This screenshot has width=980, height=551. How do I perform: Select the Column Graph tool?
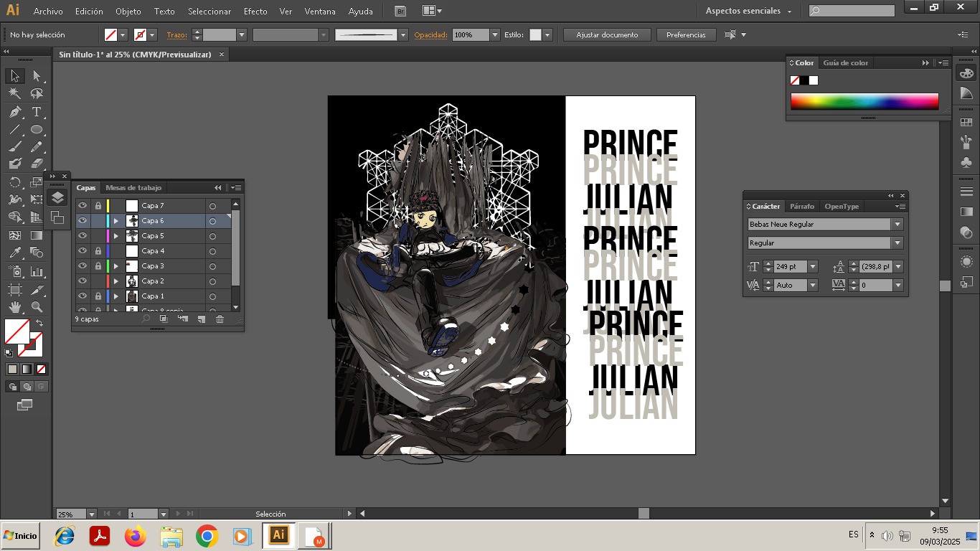pyautogui.click(x=37, y=272)
